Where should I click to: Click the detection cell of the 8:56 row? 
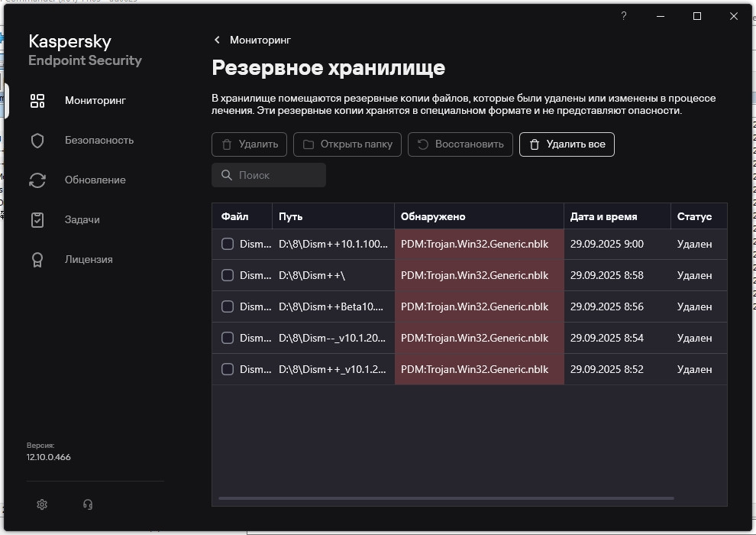pos(480,306)
